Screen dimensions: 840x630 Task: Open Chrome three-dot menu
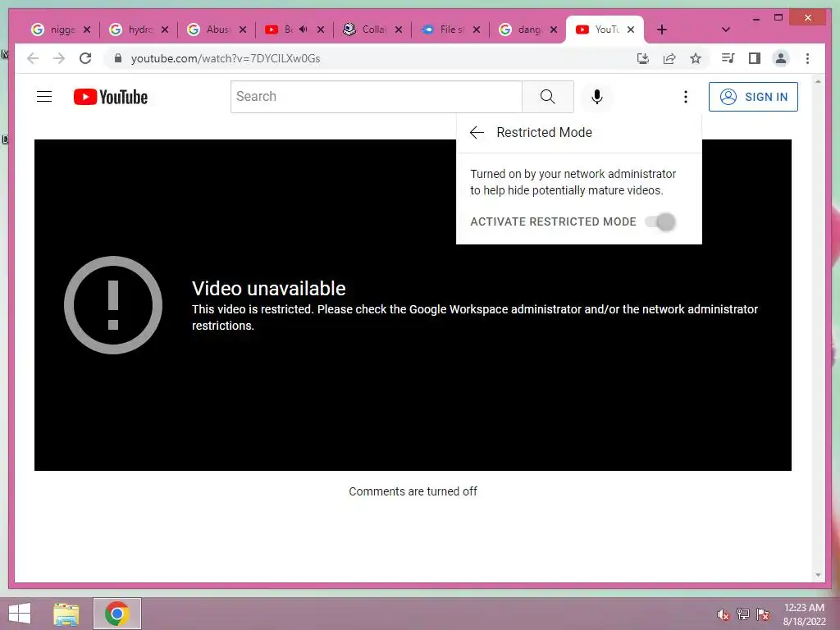(x=807, y=58)
